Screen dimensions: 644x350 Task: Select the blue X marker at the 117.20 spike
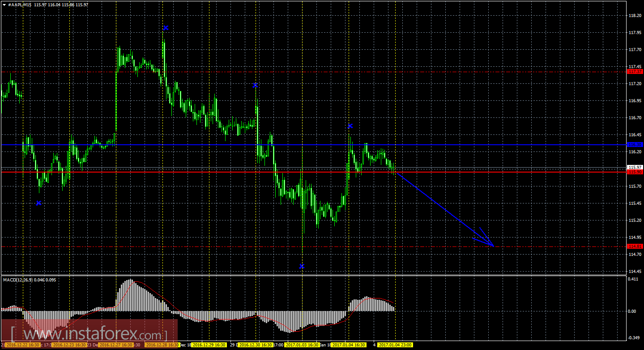click(255, 85)
